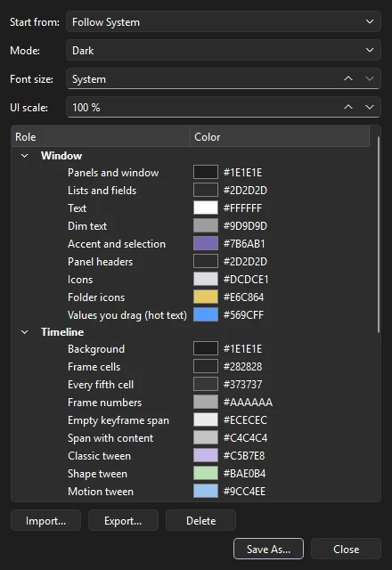Open Lists and fields color swatch
The width and height of the screenshot is (392, 570).
206,190
